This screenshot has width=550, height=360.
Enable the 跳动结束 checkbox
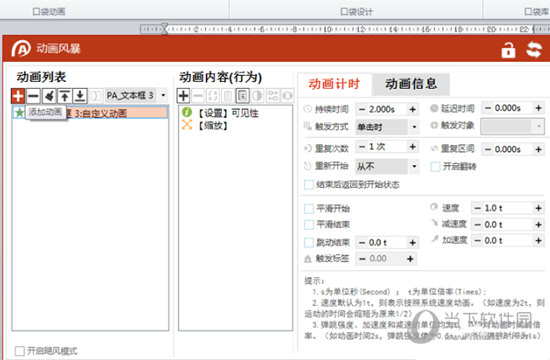click(309, 242)
